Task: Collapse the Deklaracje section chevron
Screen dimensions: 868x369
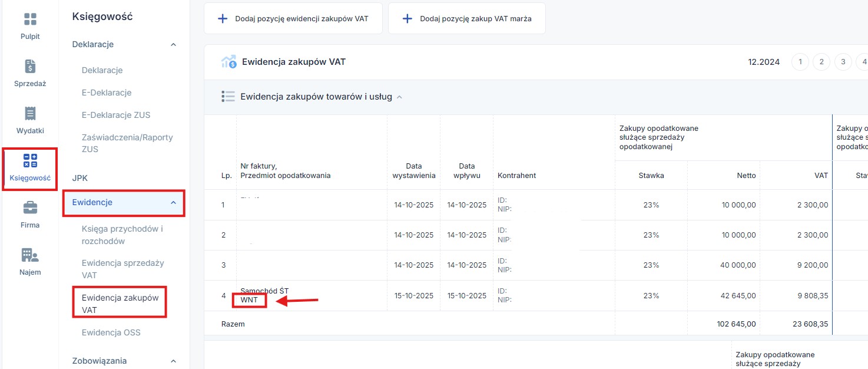Action: pos(173,45)
